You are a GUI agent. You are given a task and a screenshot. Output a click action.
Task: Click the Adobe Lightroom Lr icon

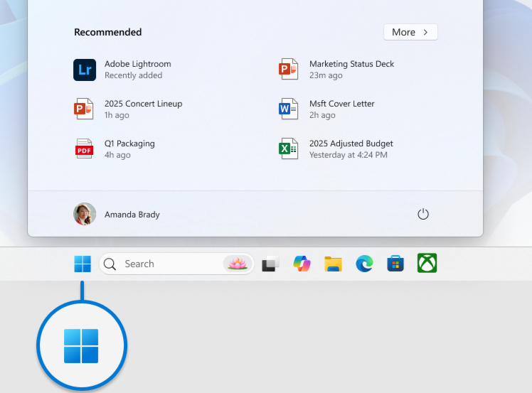(85, 70)
